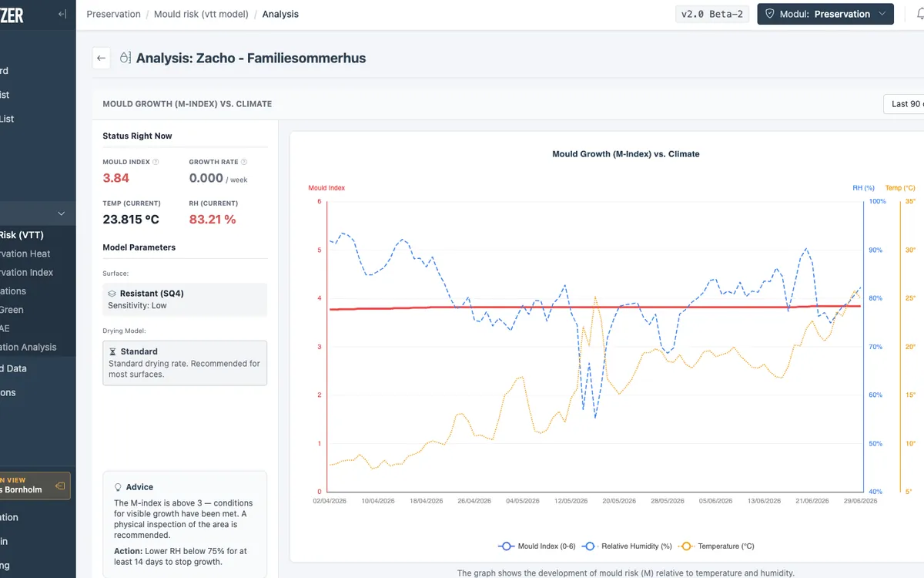Click the MOULD GROWTH (M-INDEX) VS. CLIMATE header
This screenshot has width=924, height=578.
187,104
